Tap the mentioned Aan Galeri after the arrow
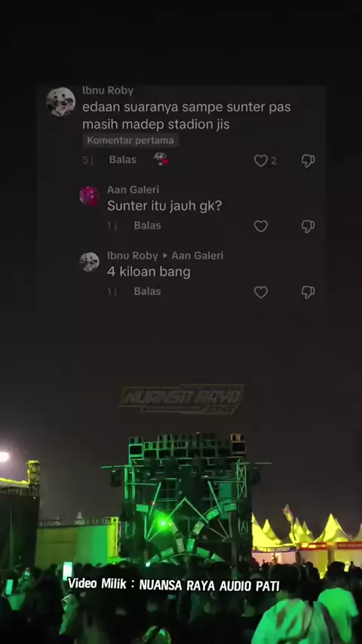This screenshot has width=362, height=644. [x=198, y=256]
